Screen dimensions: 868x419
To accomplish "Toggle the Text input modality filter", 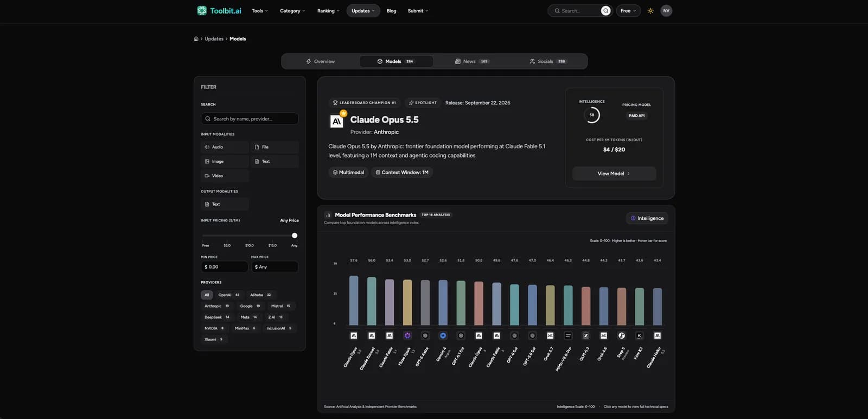I will pyautogui.click(x=275, y=161).
